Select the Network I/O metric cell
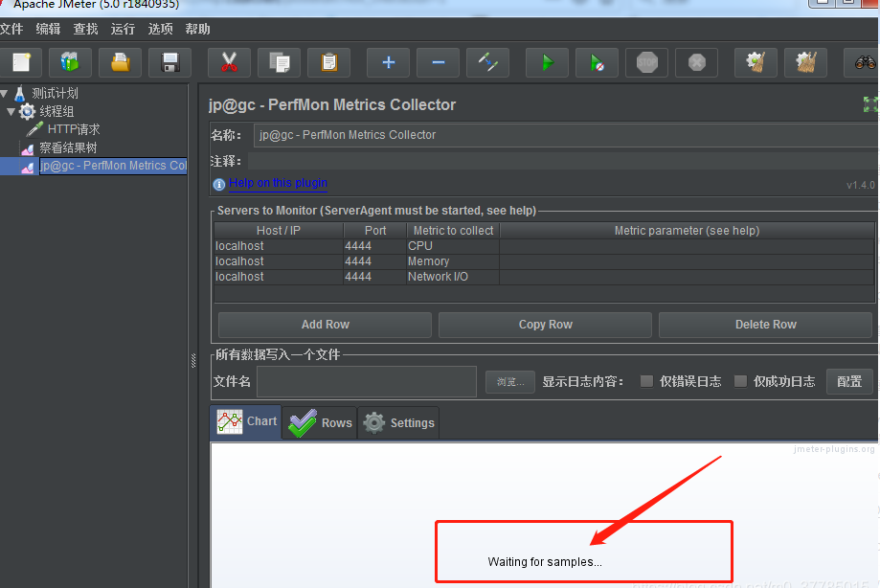The image size is (880, 588). (x=453, y=277)
